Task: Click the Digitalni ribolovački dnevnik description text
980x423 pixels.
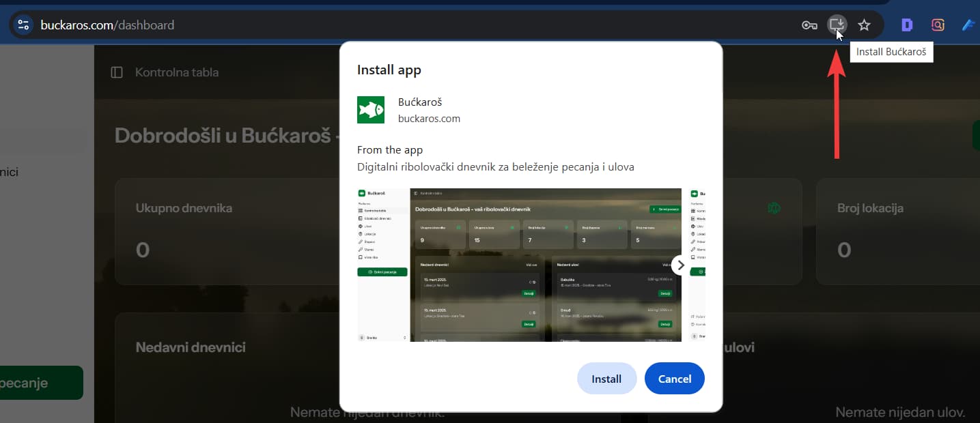Action: tap(496, 166)
